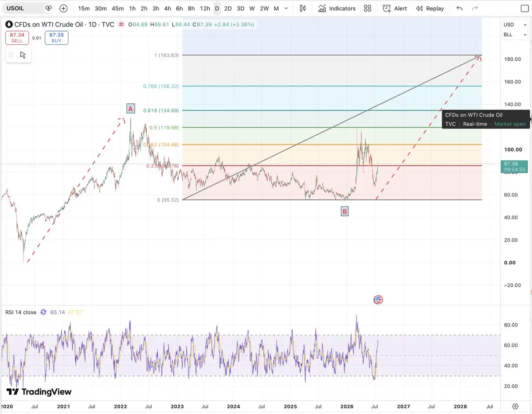The height and width of the screenshot is (414, 532).
Task: Open chart settings gear at bottom right
Action: pos(515,406)
